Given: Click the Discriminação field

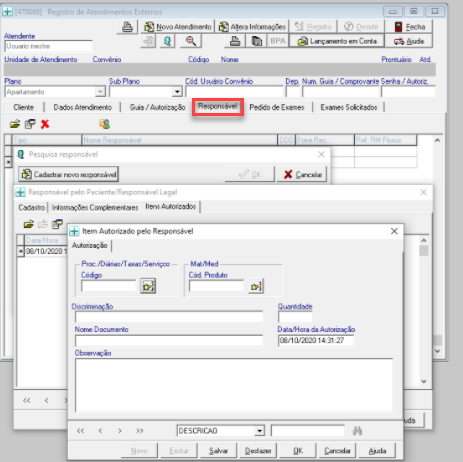Looking at the screenshot, I should (x=169, y=317).
